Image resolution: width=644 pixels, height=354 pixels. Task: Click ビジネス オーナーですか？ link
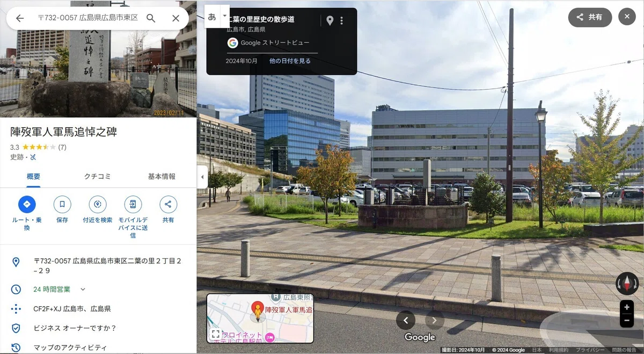(75, 328)
